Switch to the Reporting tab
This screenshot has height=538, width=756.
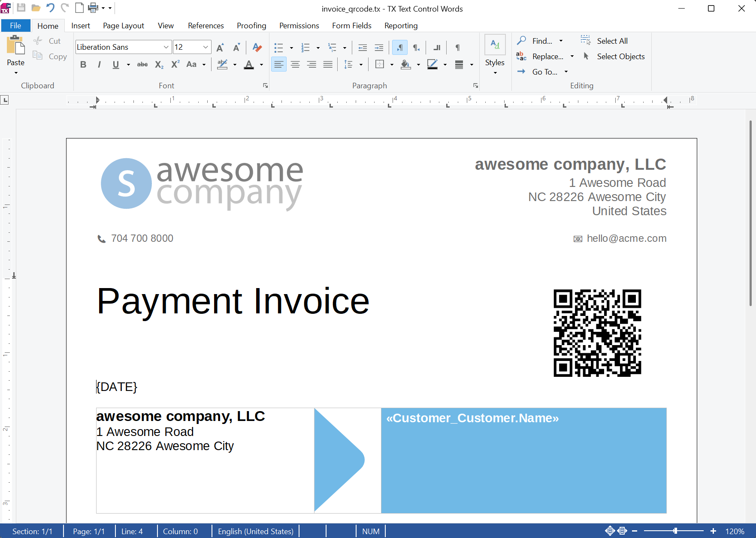pos(401,25)
